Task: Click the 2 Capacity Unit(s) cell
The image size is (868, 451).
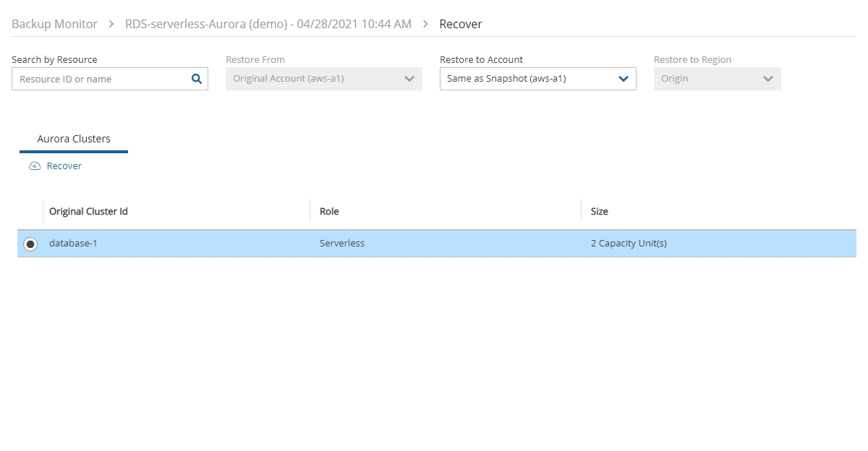Action: (x=629, y=244)
